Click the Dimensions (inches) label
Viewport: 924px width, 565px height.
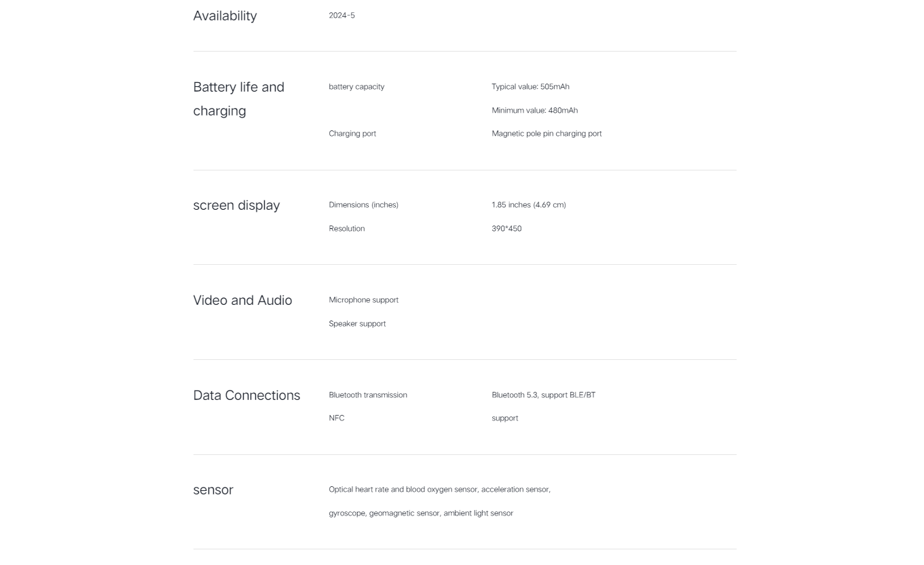tap(363, 205)
